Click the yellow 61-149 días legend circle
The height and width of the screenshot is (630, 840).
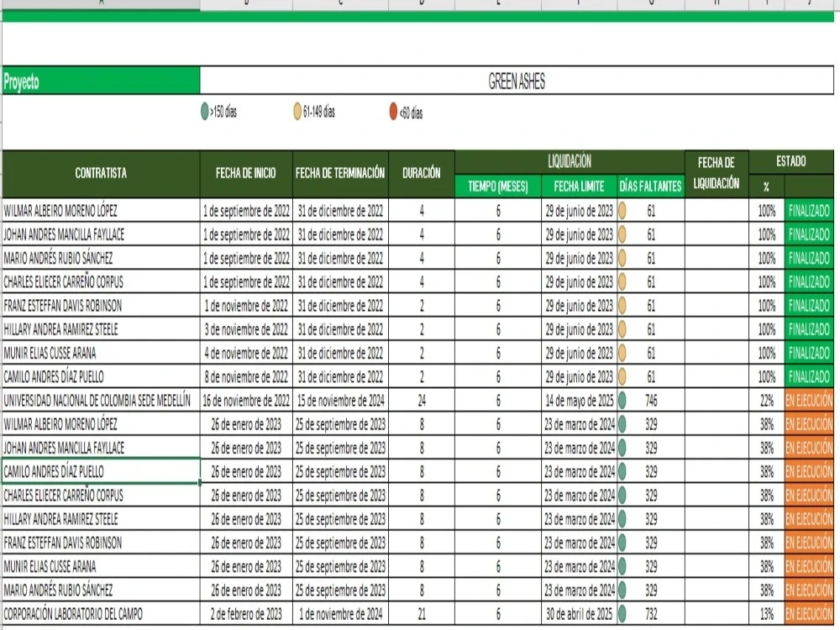[x=297, y=112]
